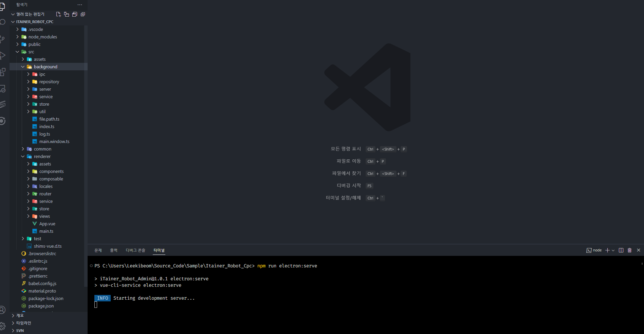The height and width of the screenshot is (334, 644).
Task: Open launch profile dropdown beside plus
Action: click(x=613, y=250)
